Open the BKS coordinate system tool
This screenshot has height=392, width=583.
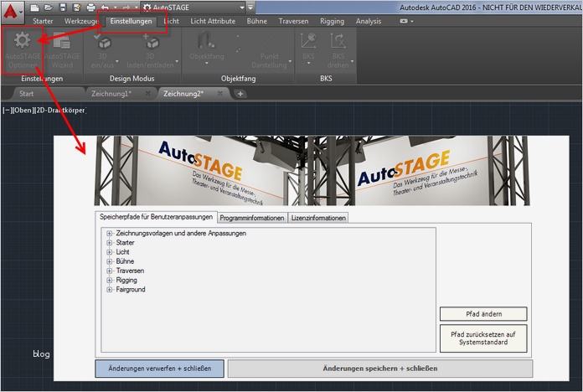(x=309, y=44)
